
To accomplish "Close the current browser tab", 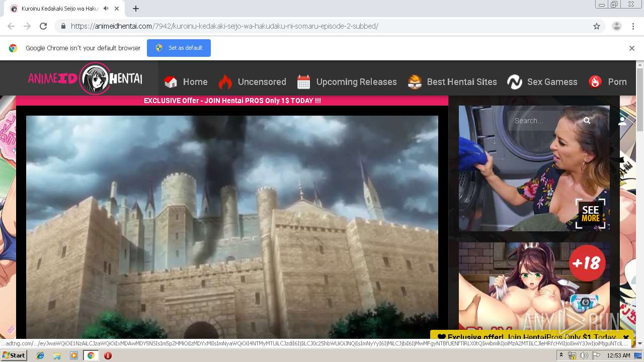I will pyautogui.click(x=117, y=9).
